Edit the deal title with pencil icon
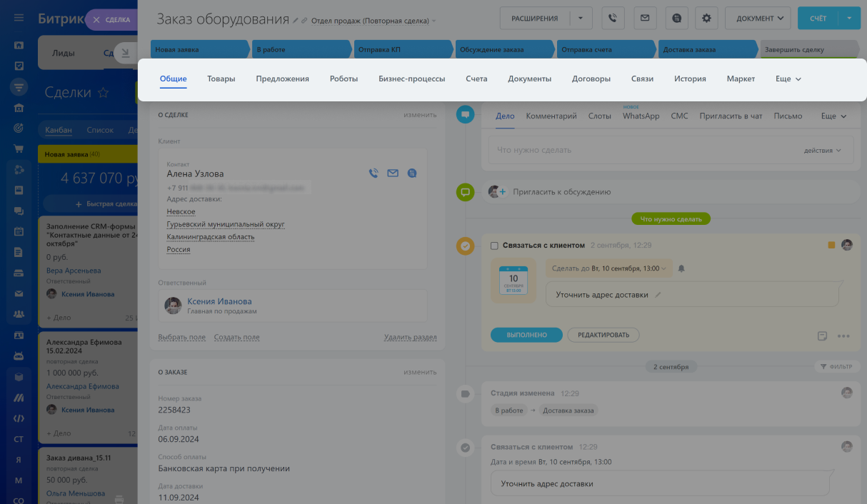Viewport: 867px width, 504px height. click(296, 21)
